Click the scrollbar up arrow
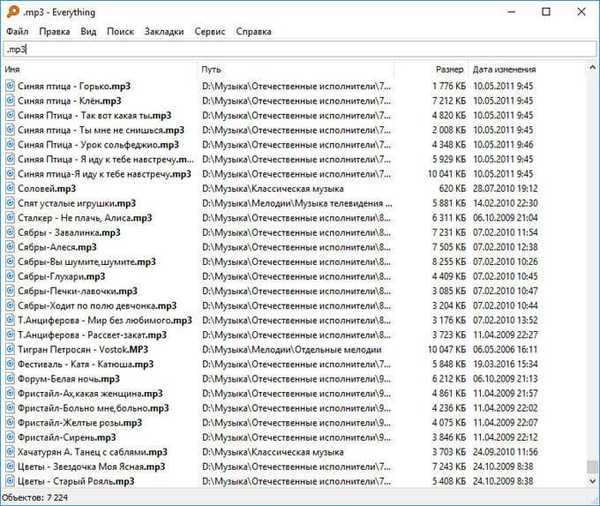600x506 pixels. click(592, 68)
